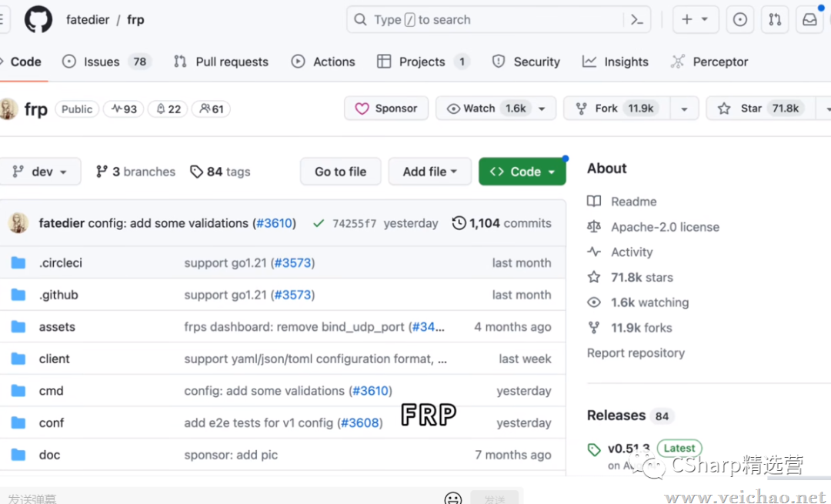The image size is (831, 504).
Task: Open 'sponsor: add pic' commit message
Action: coord(231,455)
